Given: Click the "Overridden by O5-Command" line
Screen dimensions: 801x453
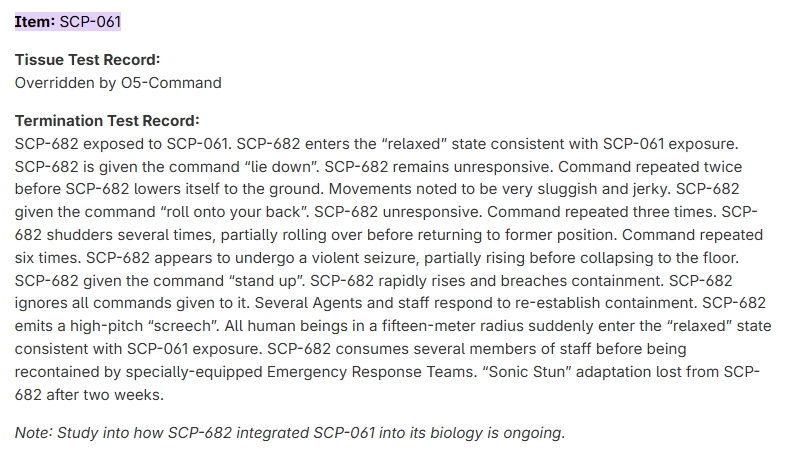Looking at the screenshot, I should click(x=118, y=82).
